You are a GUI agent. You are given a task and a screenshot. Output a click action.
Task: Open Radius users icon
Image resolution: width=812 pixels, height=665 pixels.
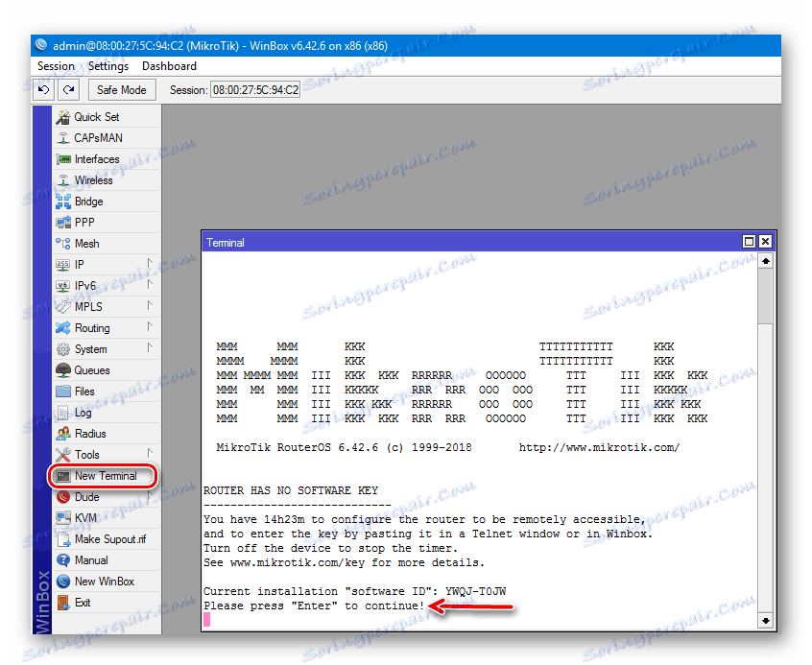coord(63,434)
